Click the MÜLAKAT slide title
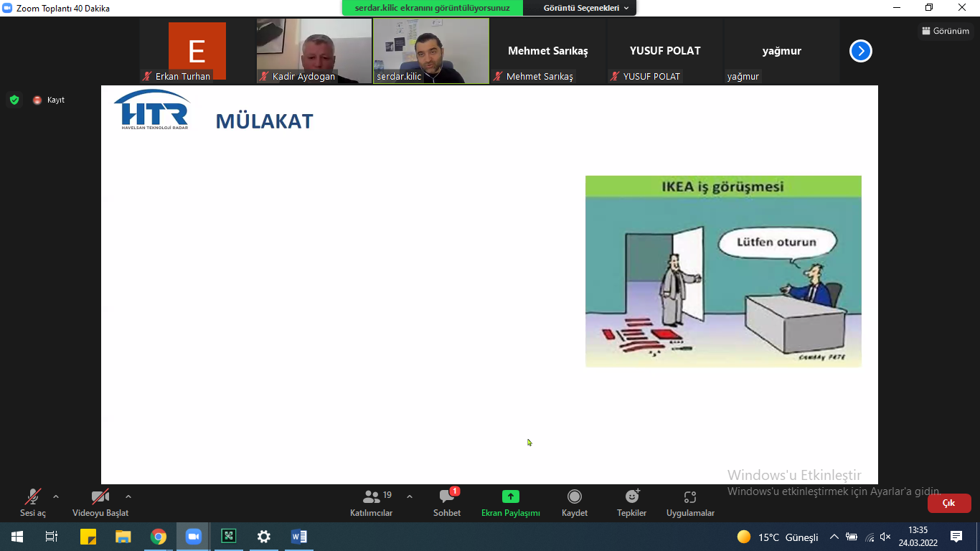Viewport: 980px width, 551px height. (x=265, y=121)
